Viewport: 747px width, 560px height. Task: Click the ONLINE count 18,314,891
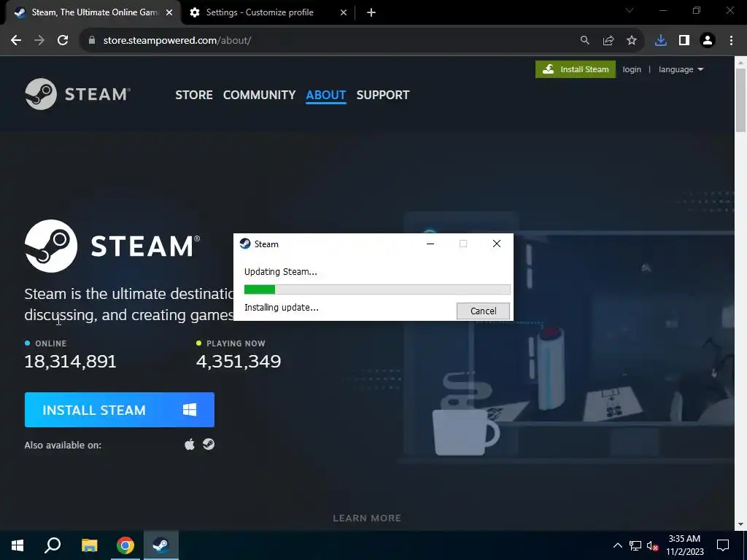click(70, 362)
